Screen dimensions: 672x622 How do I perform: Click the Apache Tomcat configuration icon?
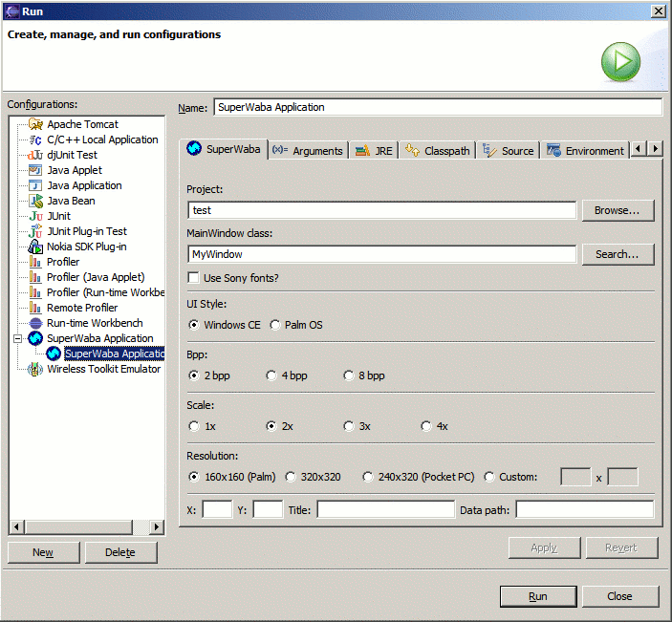pyautogui.click(x=35, y=124)
